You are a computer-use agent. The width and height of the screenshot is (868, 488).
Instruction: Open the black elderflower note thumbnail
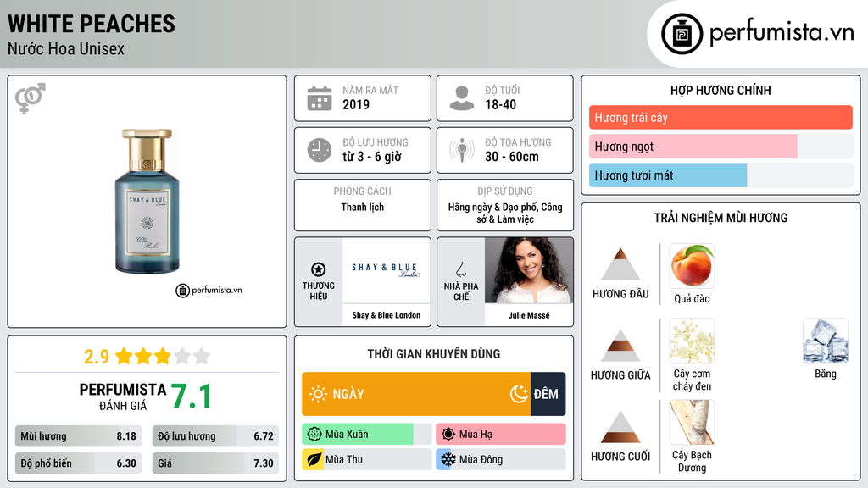tap(692, 341)
